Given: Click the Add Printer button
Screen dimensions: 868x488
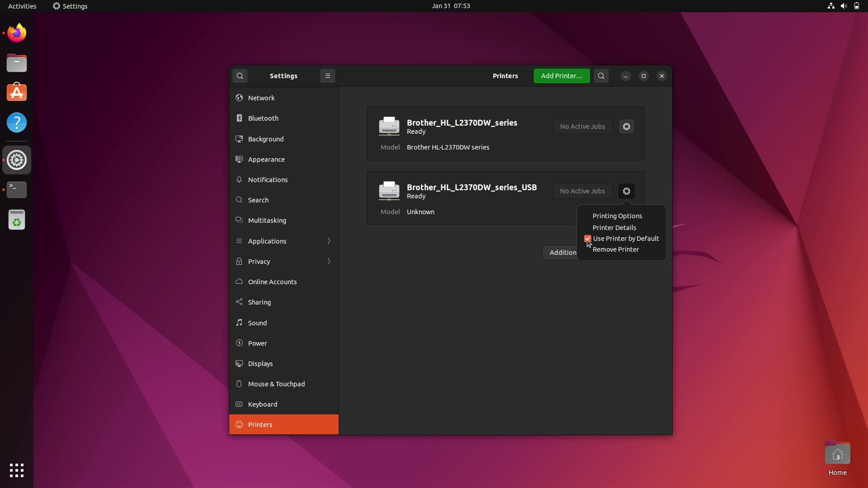Looking at the screenshot, I should 561,76.
